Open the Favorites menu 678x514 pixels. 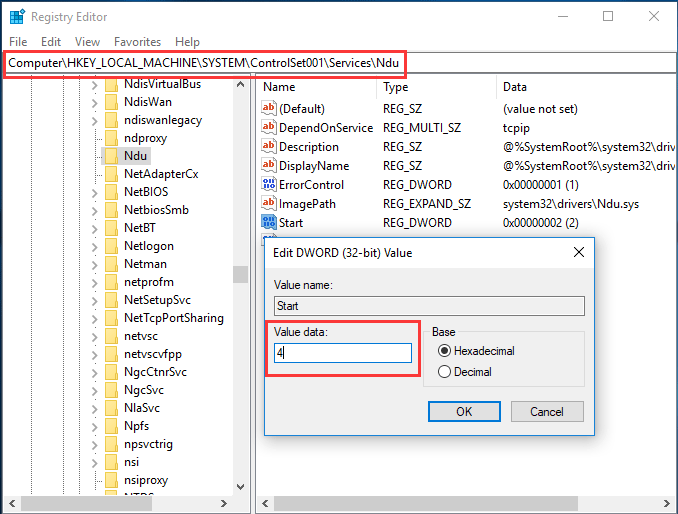point(138,42)
